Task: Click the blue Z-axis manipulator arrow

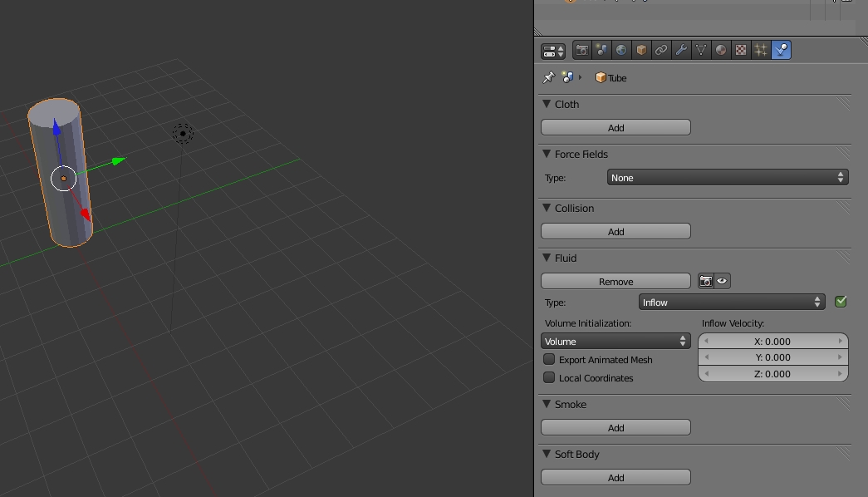Action: point(56,127)
